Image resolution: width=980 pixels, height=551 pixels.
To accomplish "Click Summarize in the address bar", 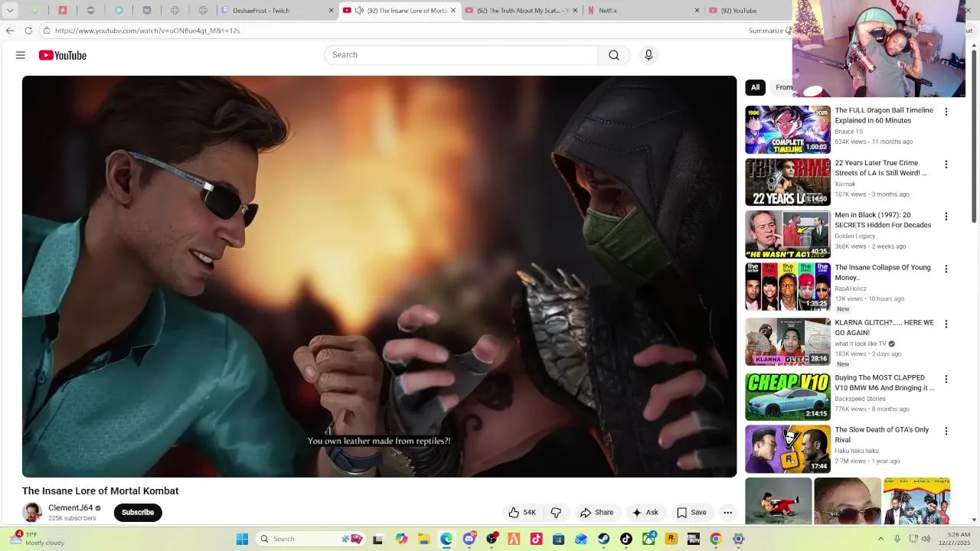I will pos(768,31).
